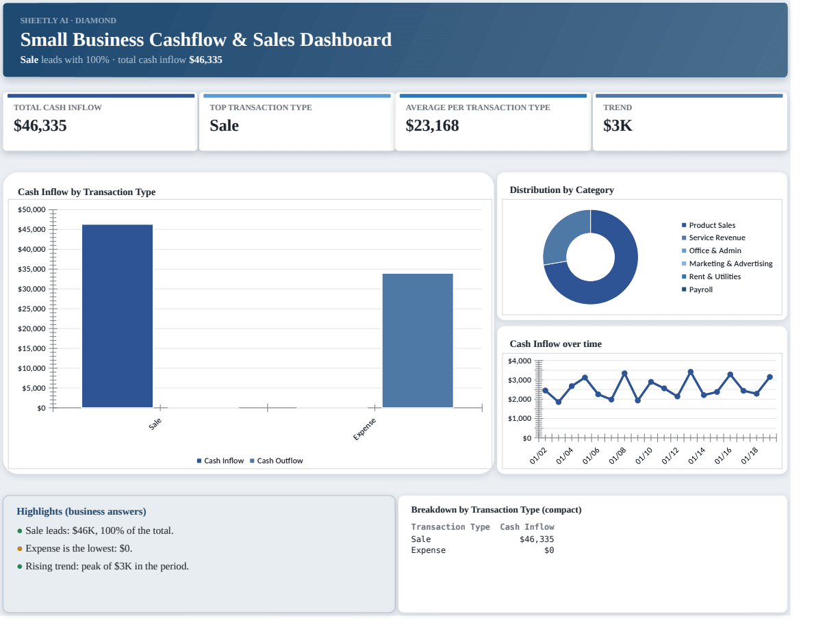Click the Cash Inflow legend swatch
This screenshot has width=840, height=631.
[199, 461]
